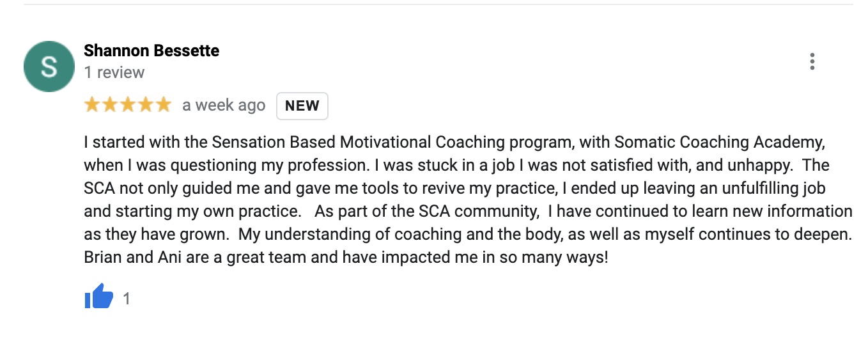Image resolution: width=868 pixels, height=344 pixels.
Task: Click the '1 review' text
Action: click(114, 72)
